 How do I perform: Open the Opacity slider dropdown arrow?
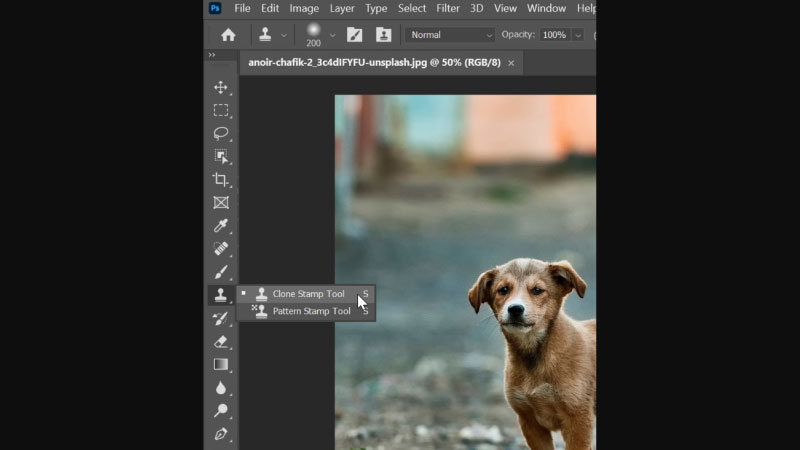coord(578,35)
